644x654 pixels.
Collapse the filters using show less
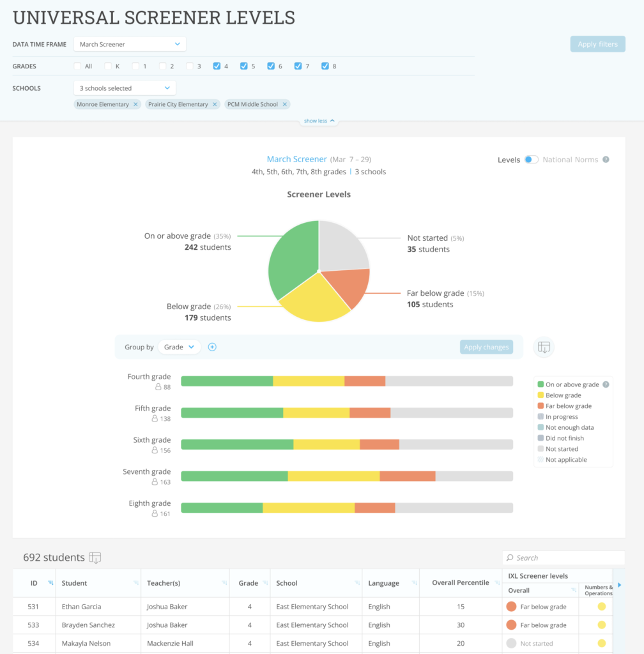(x=318, y=120)
